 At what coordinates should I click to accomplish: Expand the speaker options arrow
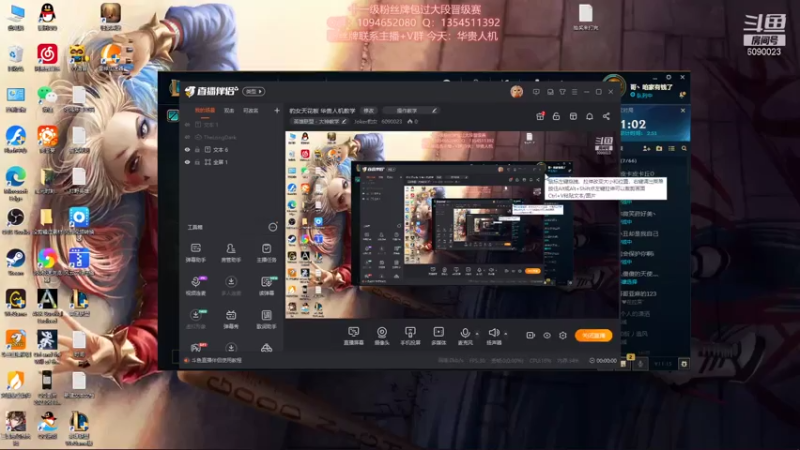(x=506, y=334)
